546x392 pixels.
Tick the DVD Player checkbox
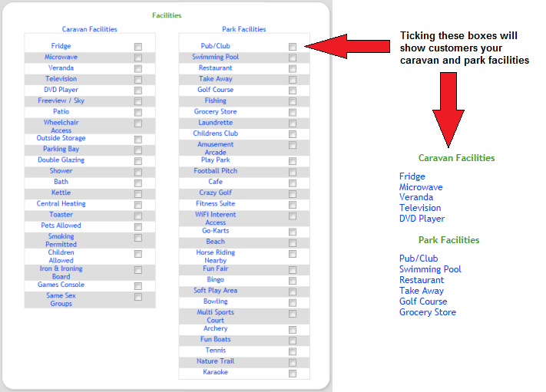[x=138, y=91]
